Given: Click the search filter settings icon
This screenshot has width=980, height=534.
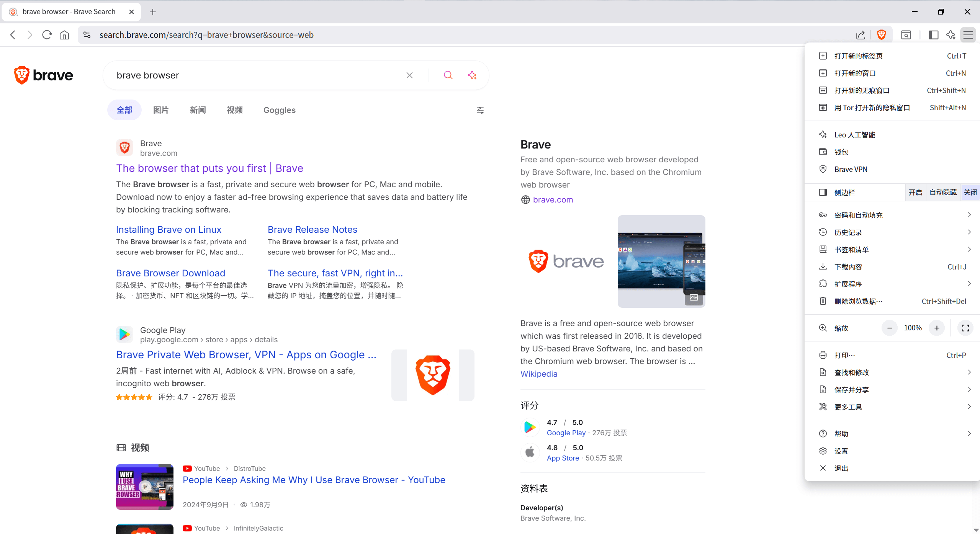Looking at the screenshot, I should pyautogui.click(x=480, y=110).
